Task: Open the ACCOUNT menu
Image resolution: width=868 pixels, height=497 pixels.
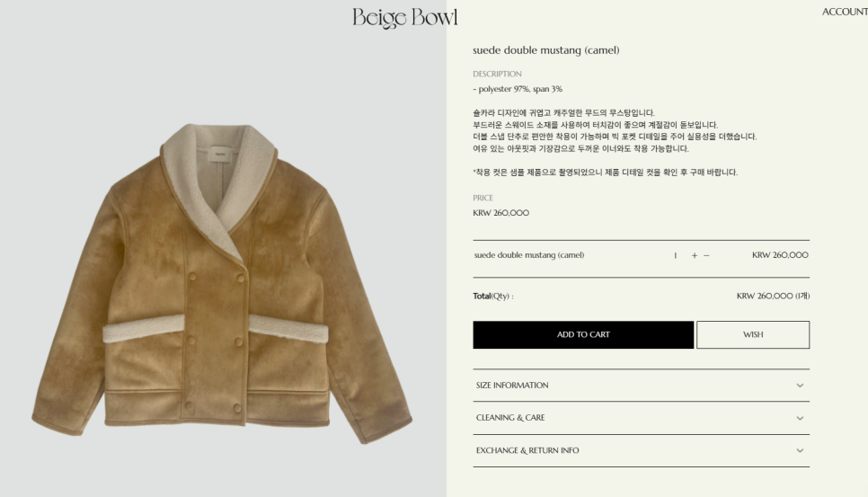Action: pos(845,12)
